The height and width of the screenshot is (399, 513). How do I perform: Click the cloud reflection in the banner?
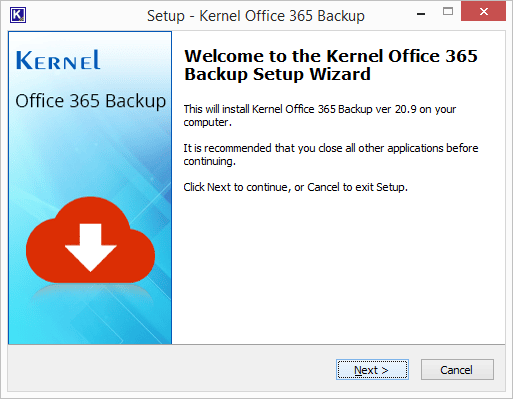coord(90,292)
